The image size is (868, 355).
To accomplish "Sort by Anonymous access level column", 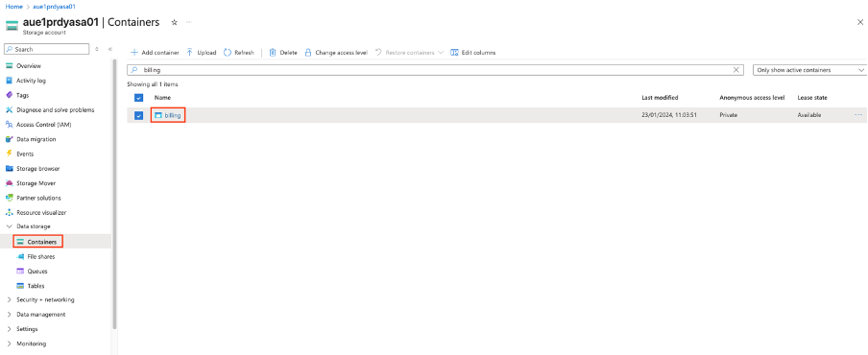I will coord(752,97).
